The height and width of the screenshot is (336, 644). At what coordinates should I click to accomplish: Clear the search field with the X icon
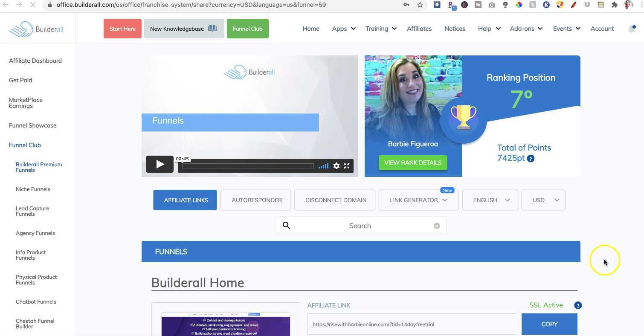coord(437,226)
